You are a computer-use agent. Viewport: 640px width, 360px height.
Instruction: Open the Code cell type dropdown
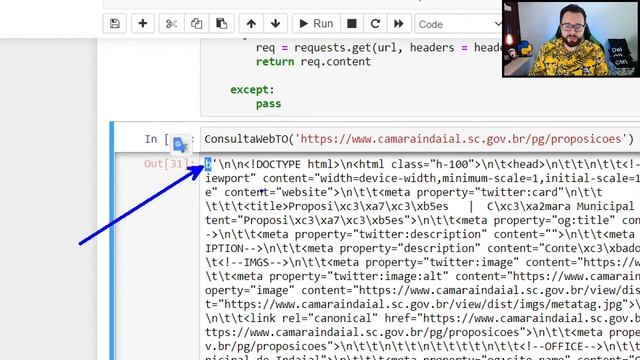coord(458,24)
